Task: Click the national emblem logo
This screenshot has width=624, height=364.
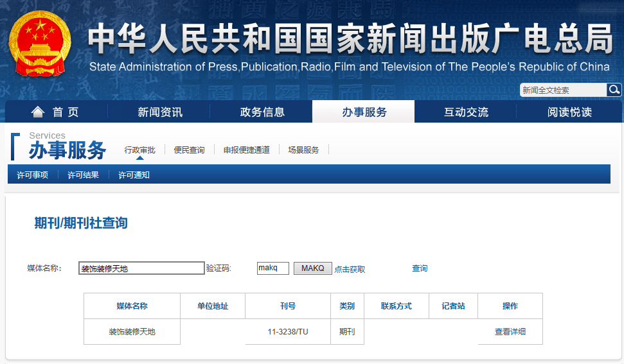Action: pos(39,44)
